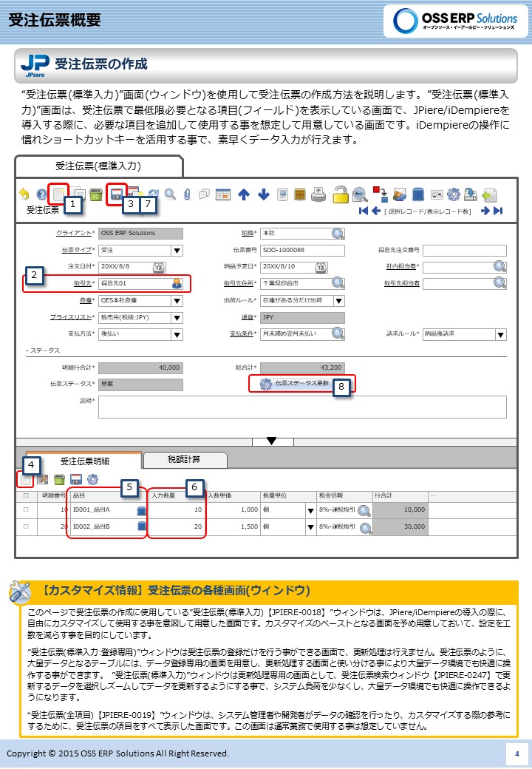Click search icon for 取引先住所 field
The height and width of the screenshot is (769, 532).
[338, 283]
